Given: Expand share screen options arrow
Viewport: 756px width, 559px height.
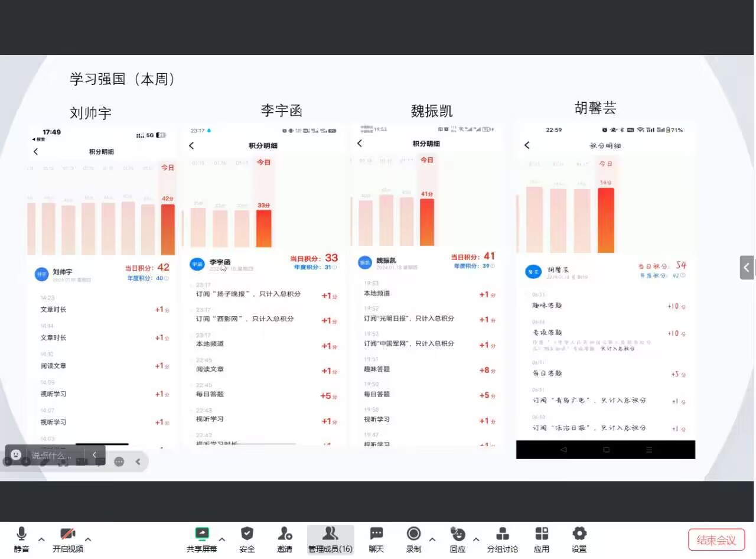Looking at the screenshot, I should tap(222, 539).
